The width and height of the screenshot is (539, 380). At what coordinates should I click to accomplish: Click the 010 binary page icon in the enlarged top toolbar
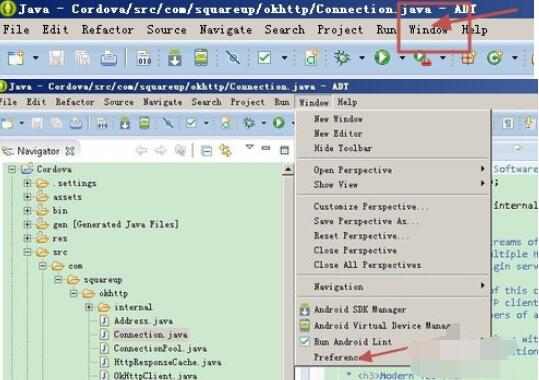point(144,58)
